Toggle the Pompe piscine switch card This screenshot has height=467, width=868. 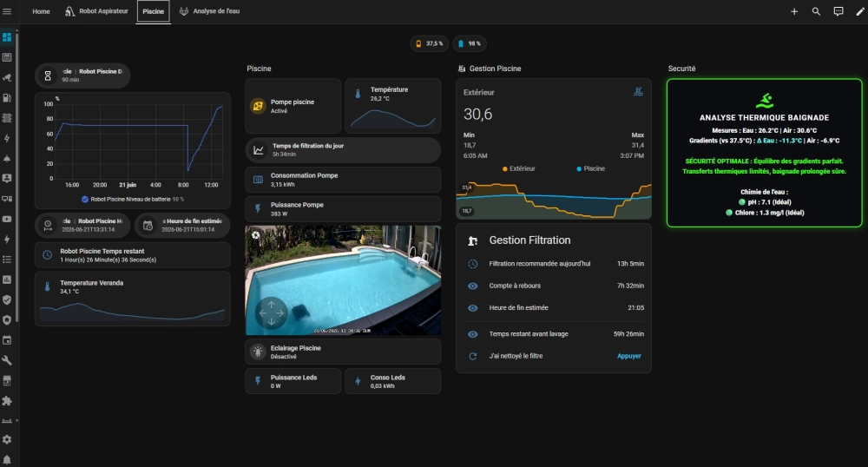pos(293,106)
